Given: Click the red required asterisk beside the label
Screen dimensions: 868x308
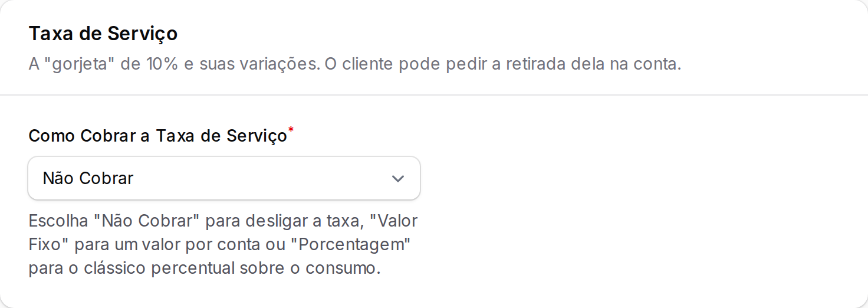Looking at the screenshot, I should [291, 129].
